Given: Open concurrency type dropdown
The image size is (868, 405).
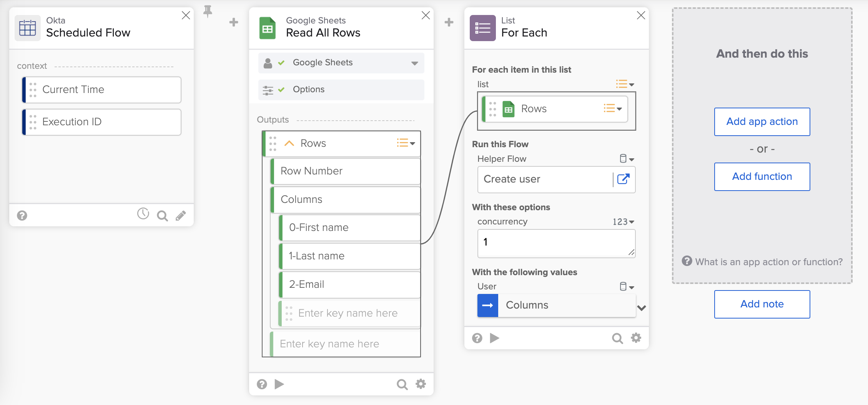Looking at the screenshot, I should click(623, 222).
